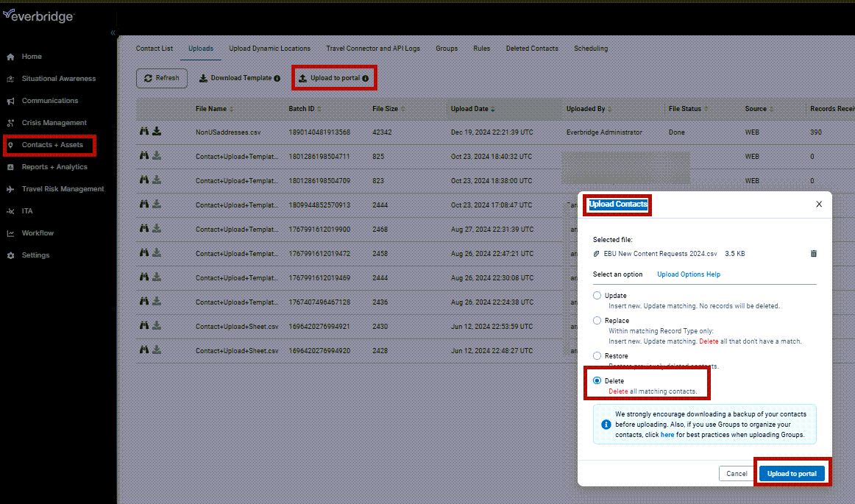Sort by the Source column
855x504 pixels.
pyautogui.click(x=759, y=109)
